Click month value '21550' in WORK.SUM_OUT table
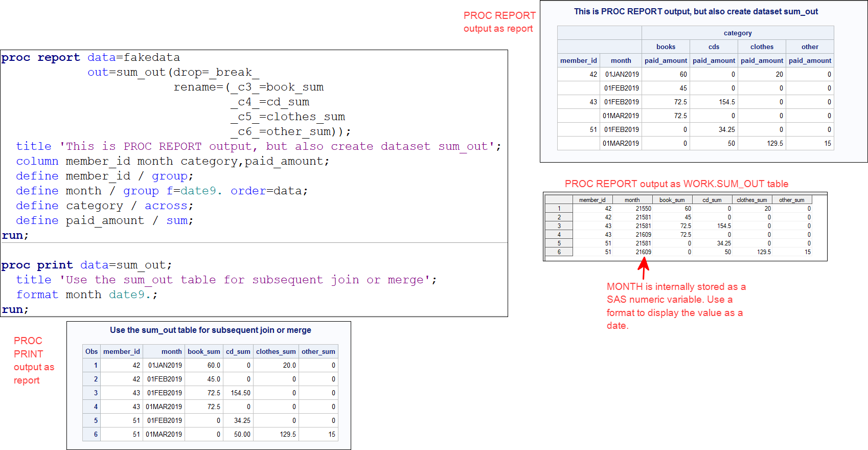The height and width of the screenshot is (450, 868). [644, 209]
